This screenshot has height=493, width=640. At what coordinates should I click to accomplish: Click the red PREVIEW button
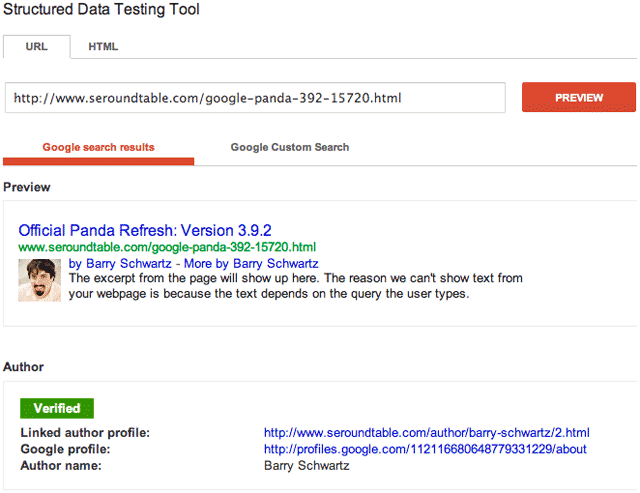579,98
